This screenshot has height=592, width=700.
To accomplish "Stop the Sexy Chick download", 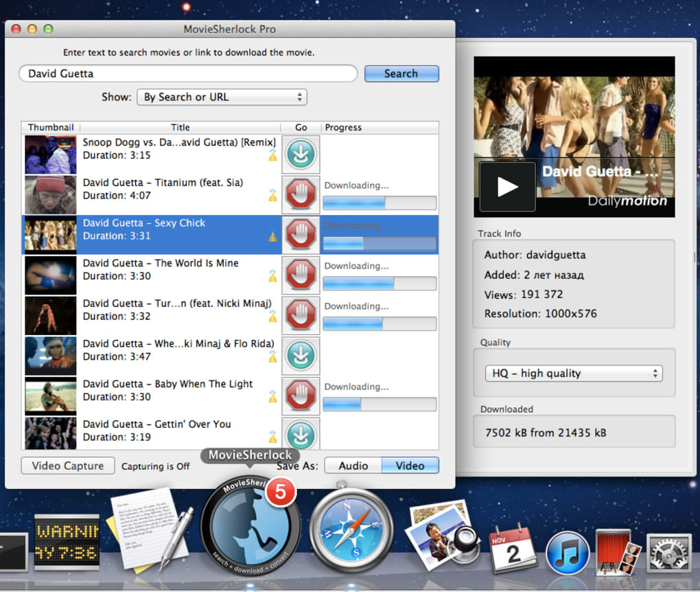I will (x=301, y=235).
